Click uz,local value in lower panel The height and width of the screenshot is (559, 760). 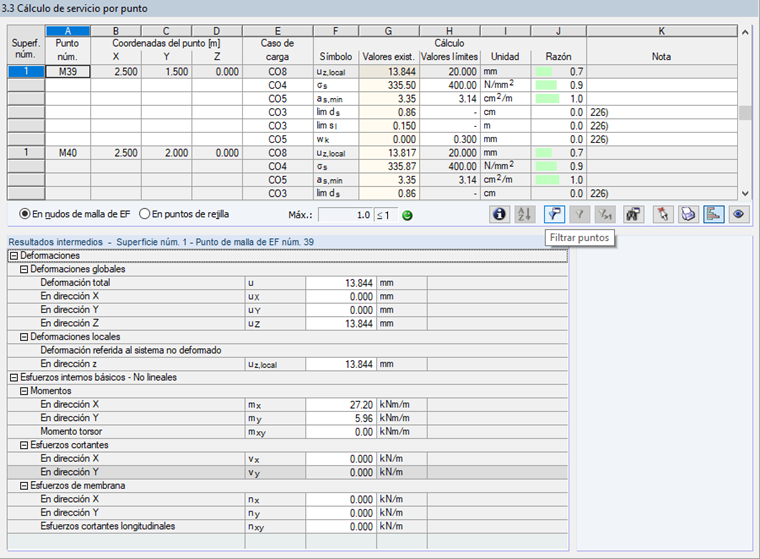[x=341, y=364]
